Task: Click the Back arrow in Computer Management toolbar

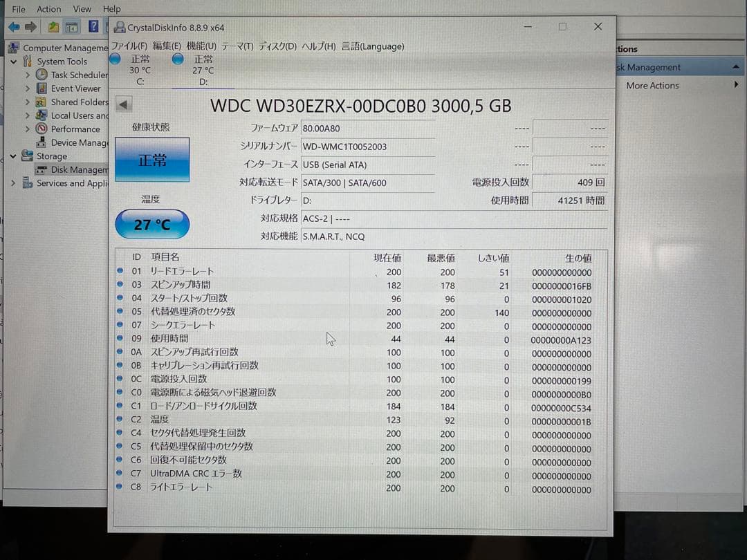Action: (14, 27)
